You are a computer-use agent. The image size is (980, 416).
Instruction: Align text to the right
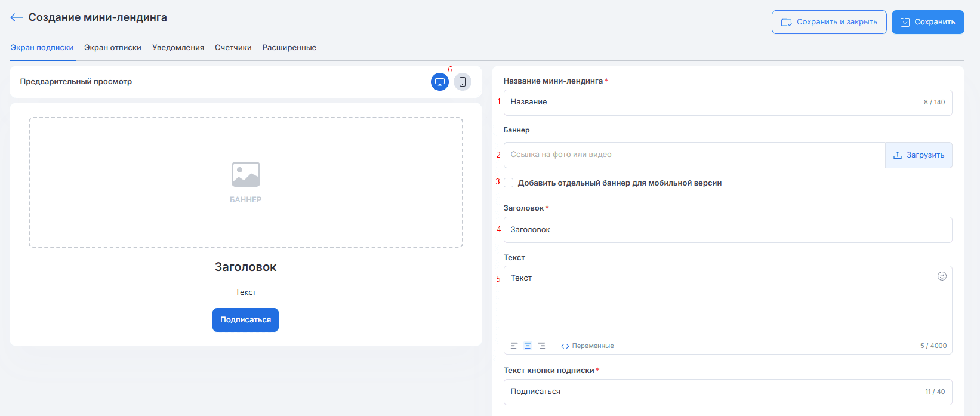tap(541, 346)
